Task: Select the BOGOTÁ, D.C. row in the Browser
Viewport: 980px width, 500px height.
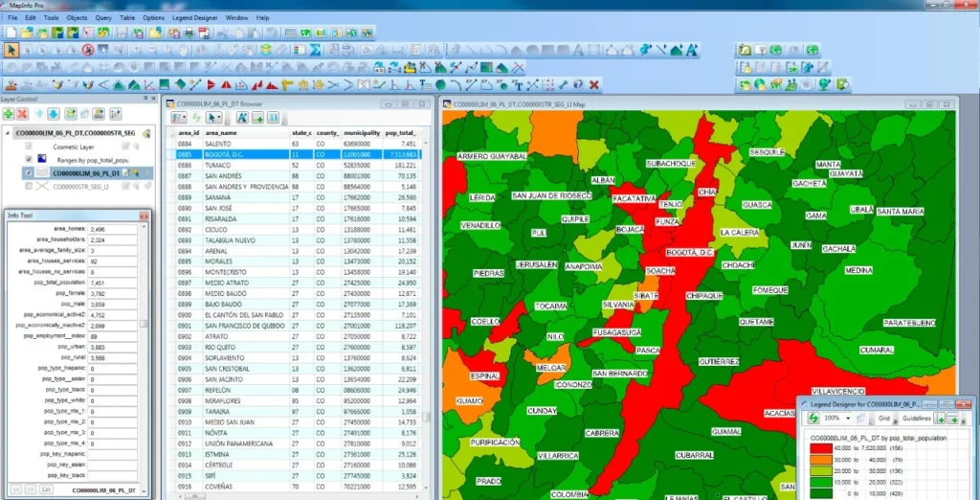Action: 294,154
